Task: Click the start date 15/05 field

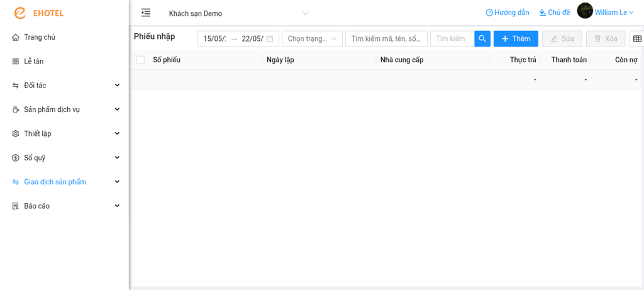Action: 214,39
